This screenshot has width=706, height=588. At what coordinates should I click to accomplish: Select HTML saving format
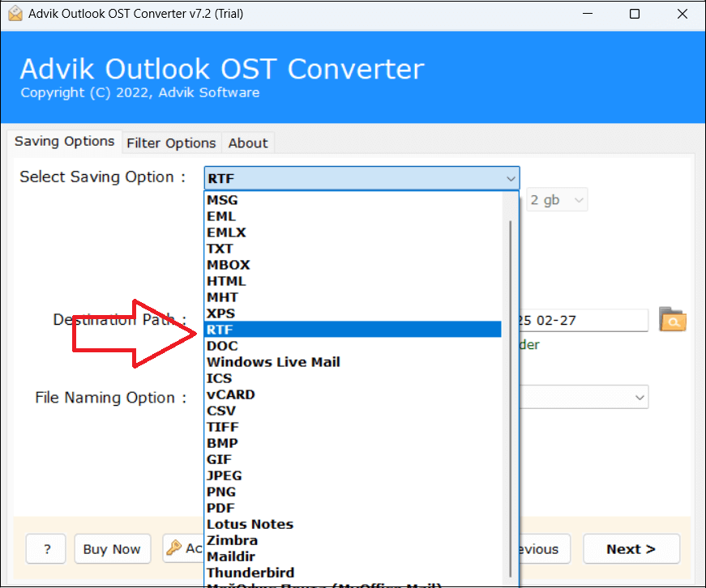tap(353, 281)
